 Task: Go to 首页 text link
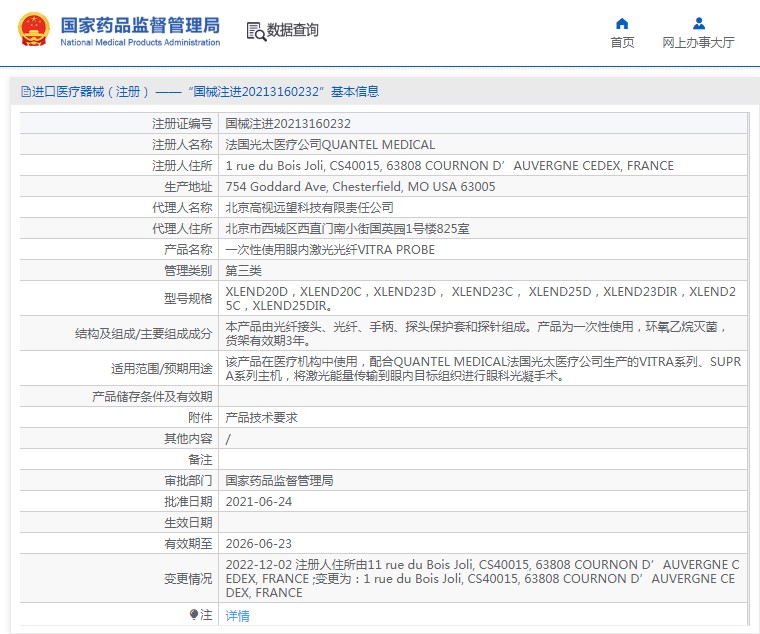[622, 43]
